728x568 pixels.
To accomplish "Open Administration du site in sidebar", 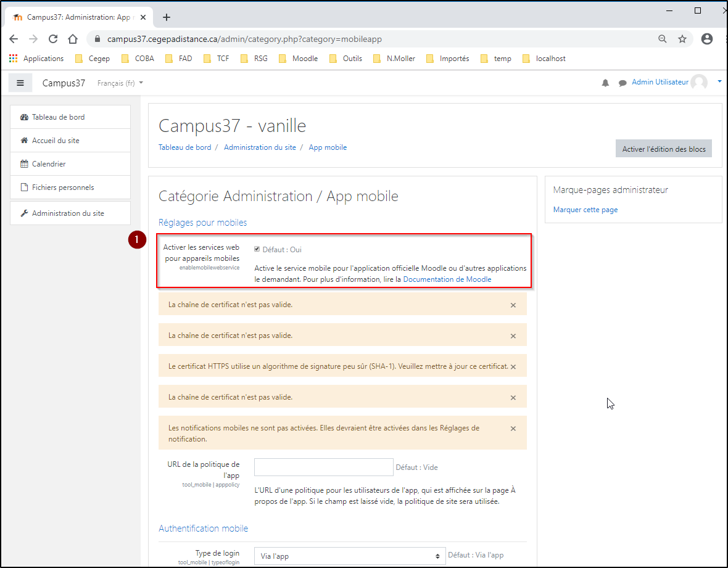I will [68, 213].
